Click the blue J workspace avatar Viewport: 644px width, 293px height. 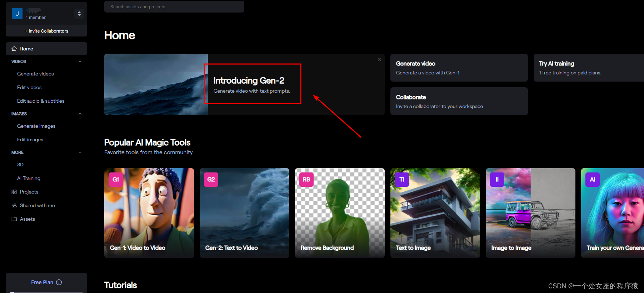[17, 14]
